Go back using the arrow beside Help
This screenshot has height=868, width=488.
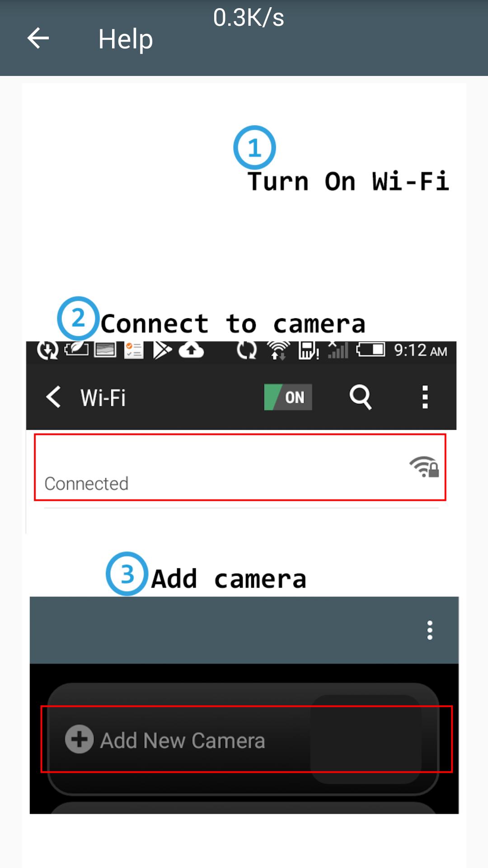point(38,38)
